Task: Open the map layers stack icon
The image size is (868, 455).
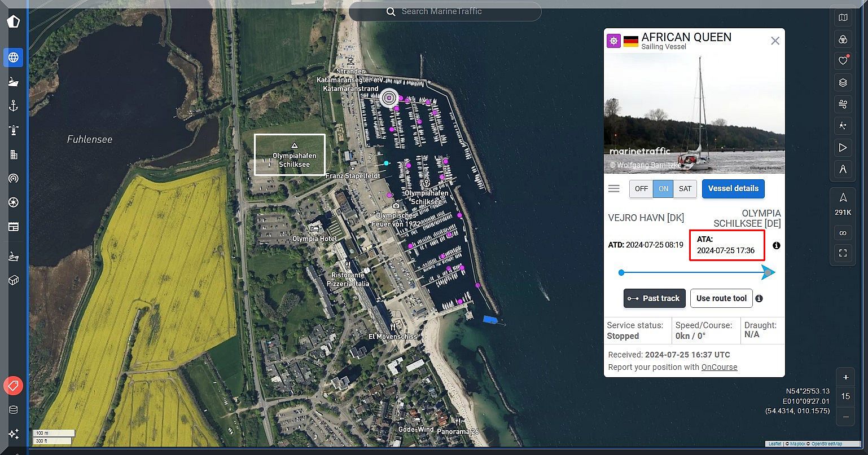Action: point(843,83)
